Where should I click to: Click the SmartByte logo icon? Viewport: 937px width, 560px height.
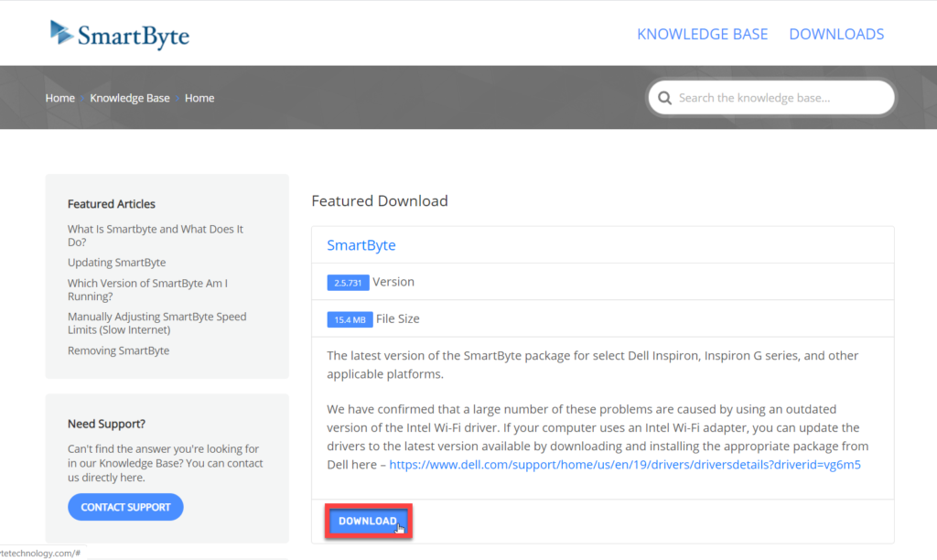60,30
